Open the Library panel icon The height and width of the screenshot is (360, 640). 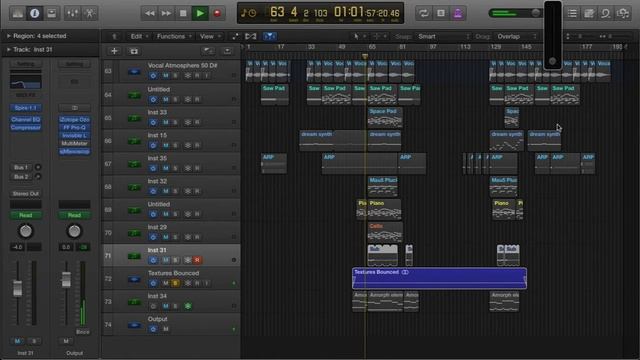coord(18,13)
